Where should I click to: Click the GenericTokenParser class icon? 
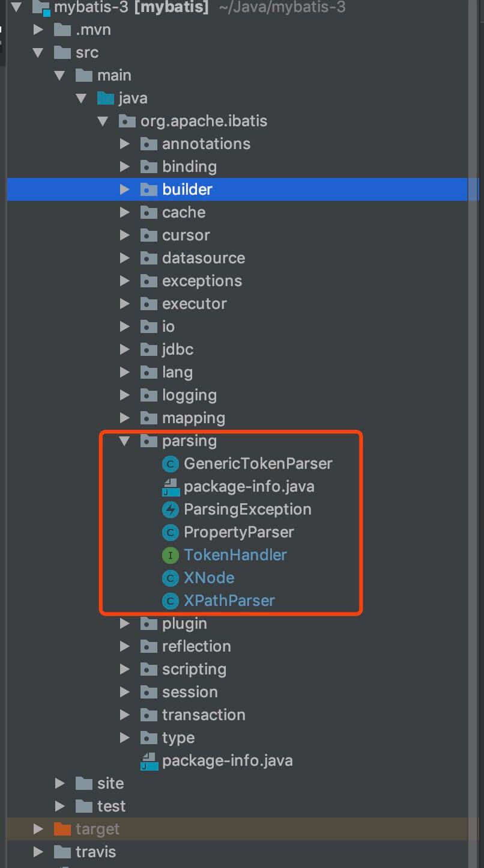coord(171,463)
